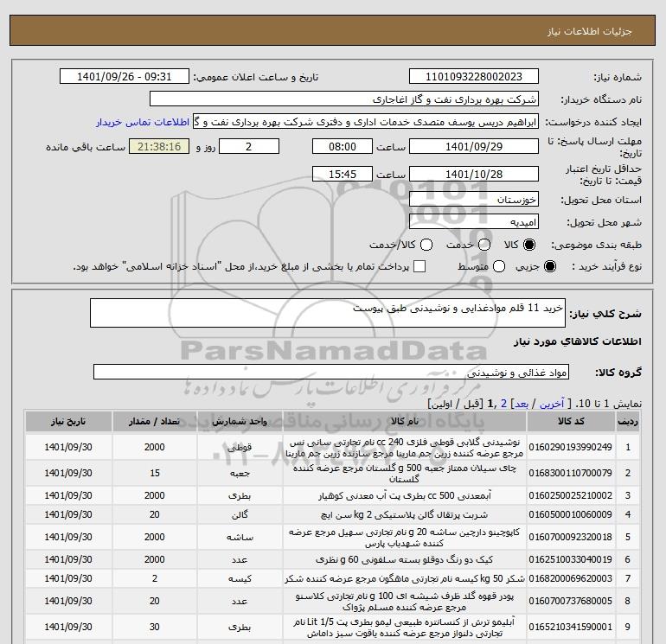Click the price validity date 1401/10/28

pos(474,174)
